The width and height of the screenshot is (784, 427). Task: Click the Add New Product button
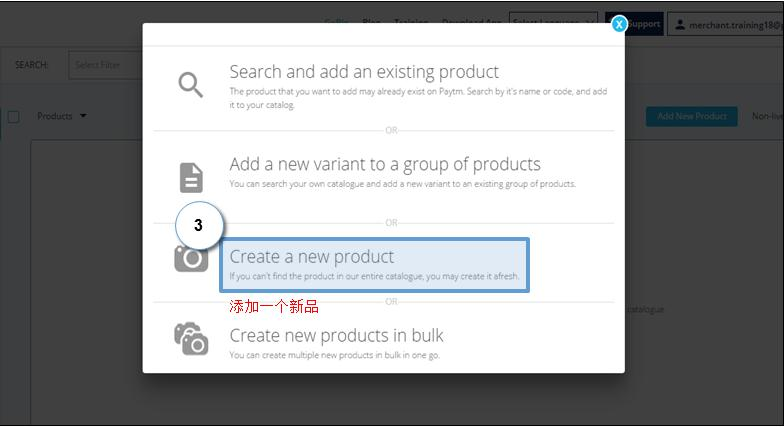coord(691,116)
